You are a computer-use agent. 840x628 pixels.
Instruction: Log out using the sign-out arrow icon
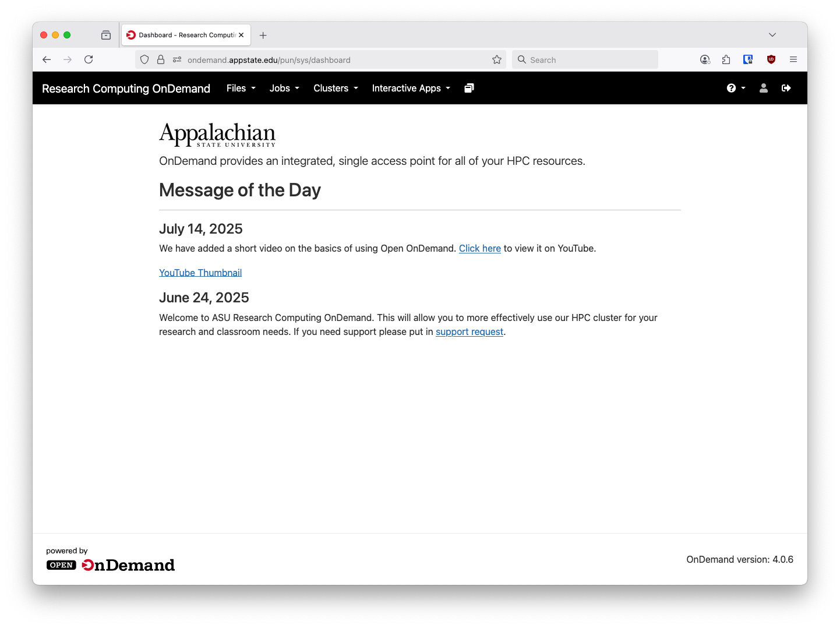(786, 88)
